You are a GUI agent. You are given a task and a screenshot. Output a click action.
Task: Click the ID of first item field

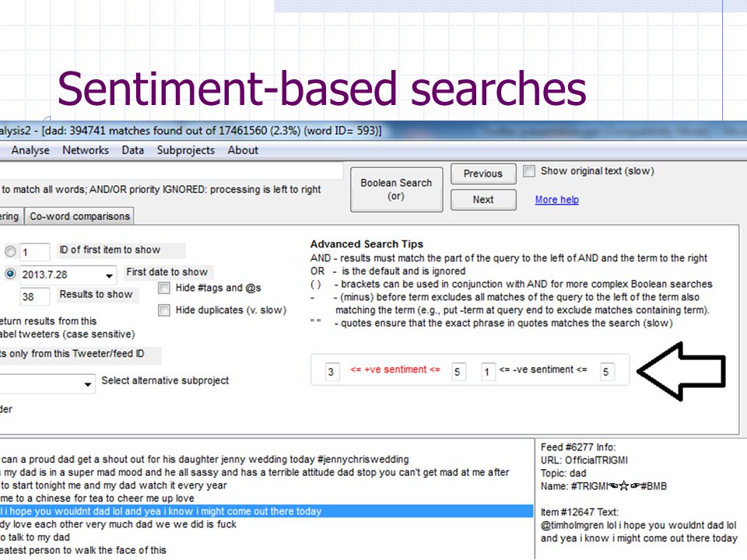point(34,252)
